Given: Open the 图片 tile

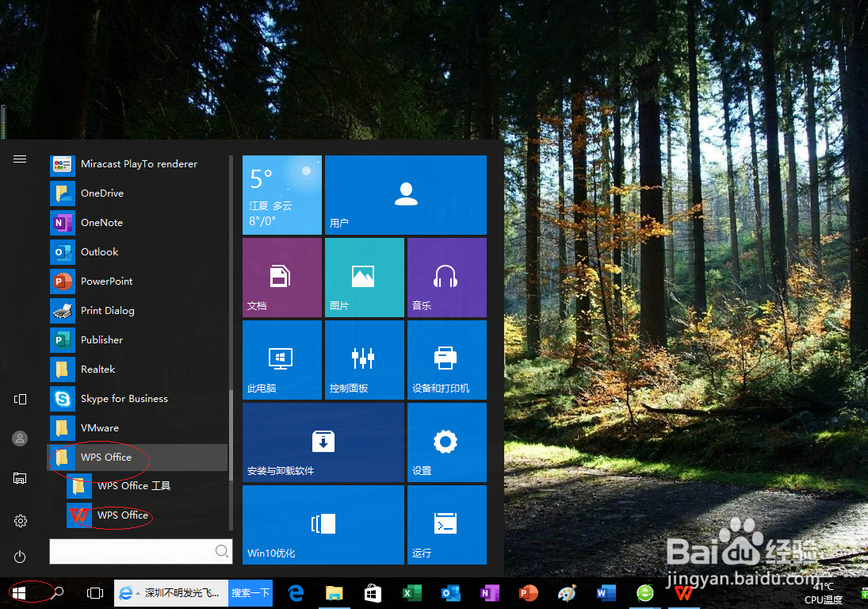Looking at the screenshot, I should coord(365,278).
